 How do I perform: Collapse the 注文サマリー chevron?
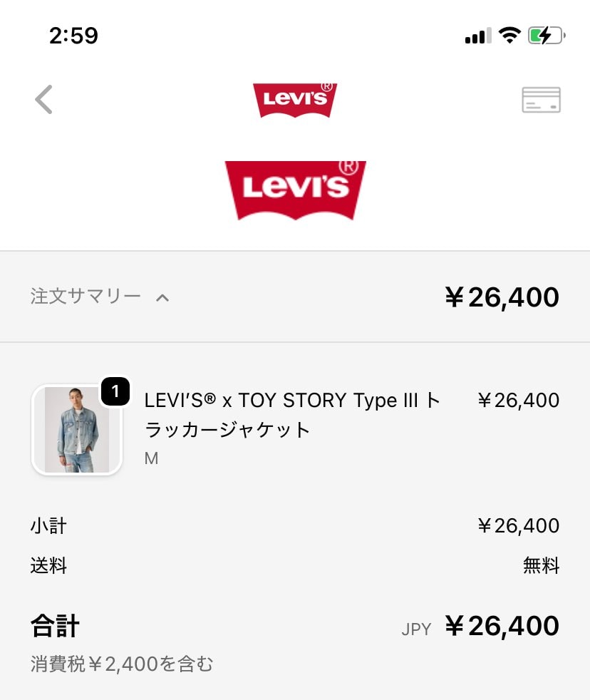(162, 297)
